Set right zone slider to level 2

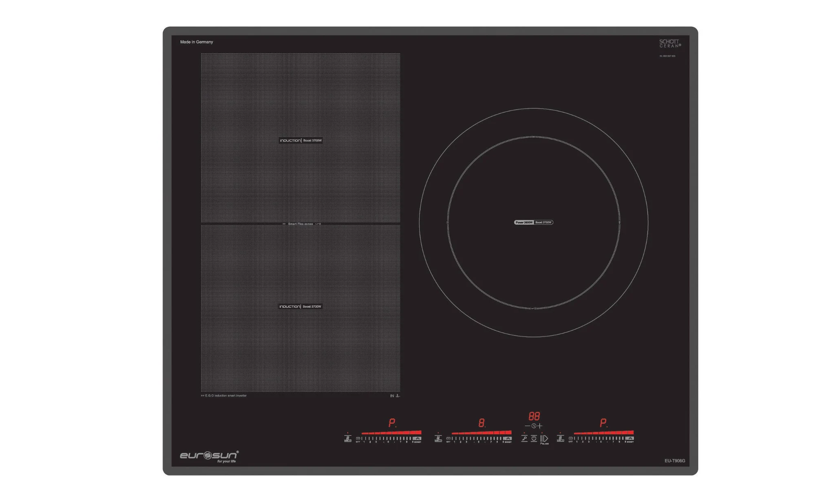[x=583, y=439]
